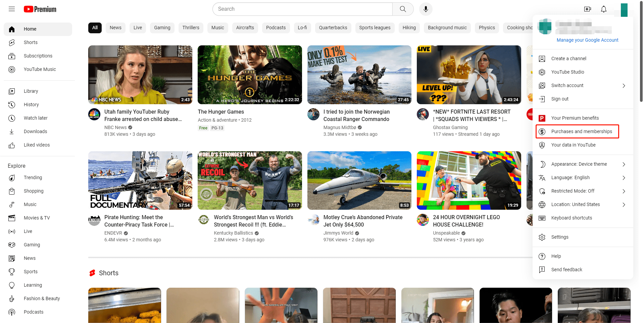
Task: Click the voice search microphone icon
Action: point(426,9)
